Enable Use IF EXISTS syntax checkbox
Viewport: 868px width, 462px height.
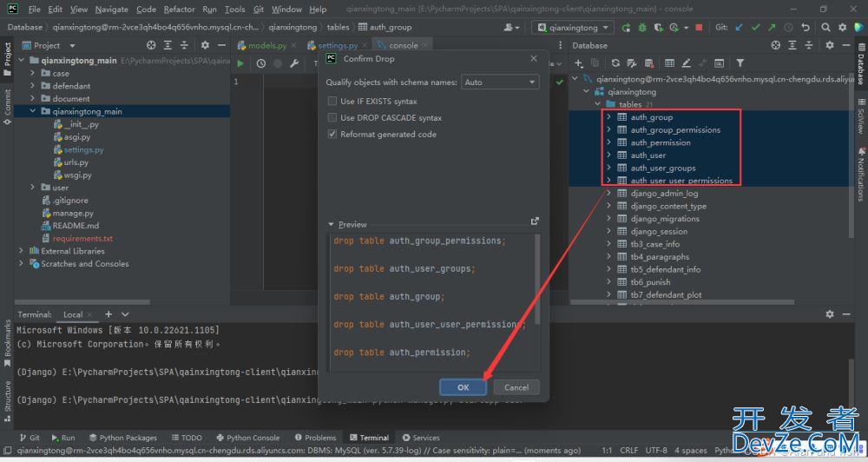(x=332, y=101)
